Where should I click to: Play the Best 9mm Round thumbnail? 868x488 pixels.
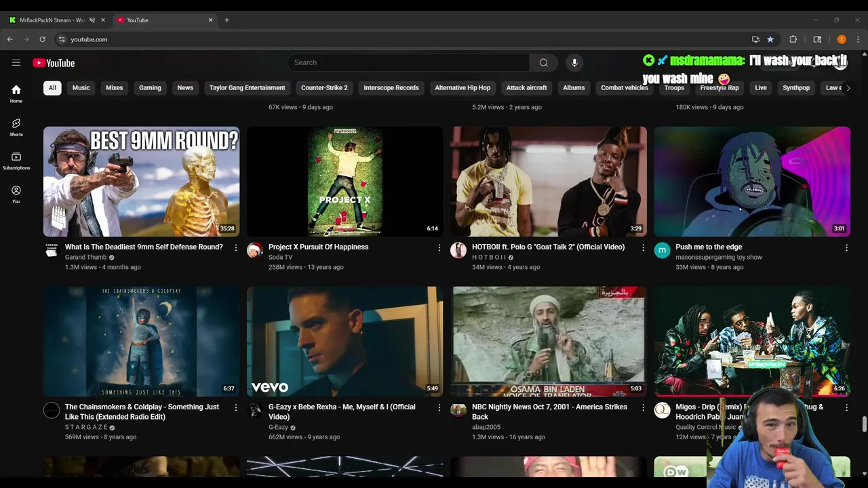point(141,181)
